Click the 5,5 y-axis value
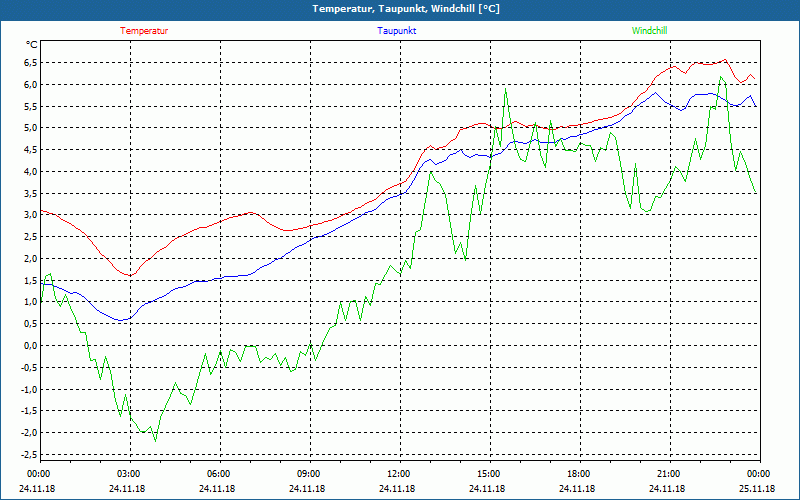 31,106
